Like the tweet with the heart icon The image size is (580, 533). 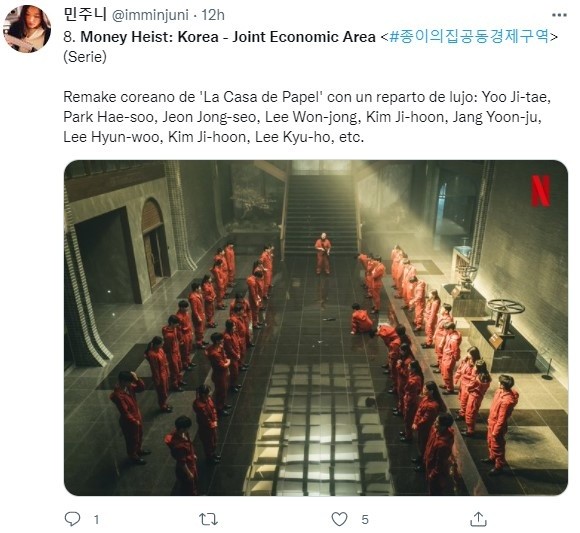(x=339, y=519)
